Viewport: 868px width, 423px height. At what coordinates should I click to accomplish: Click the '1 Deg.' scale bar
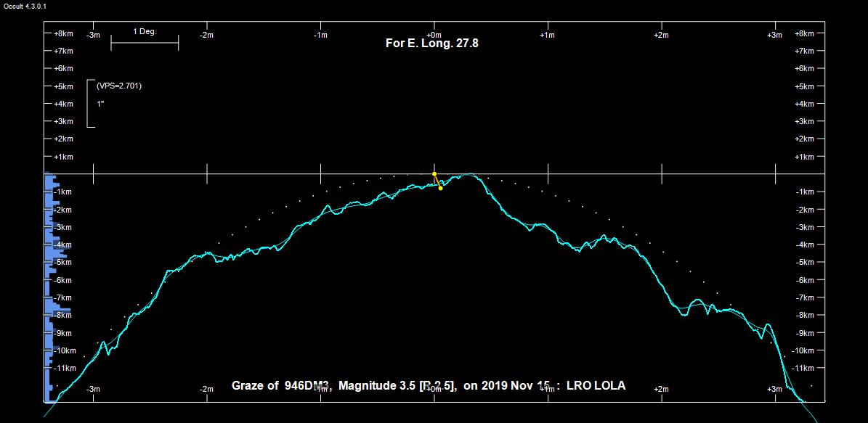coord(145,43)
